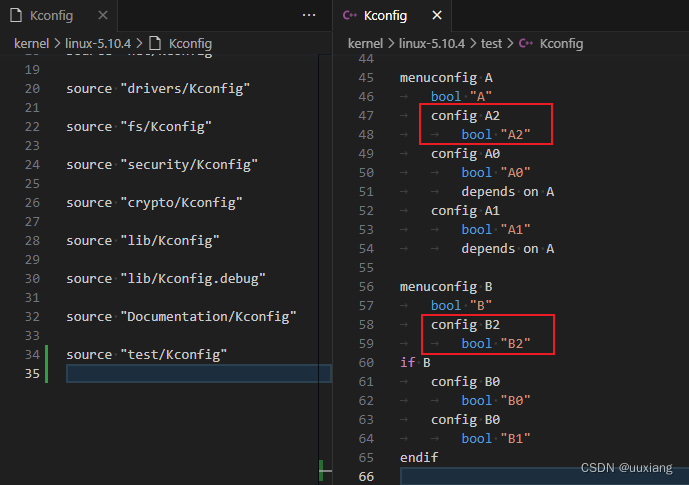Click the 'if B' line
This screenshot has height=485, width=689.
[x=415, y=363]
